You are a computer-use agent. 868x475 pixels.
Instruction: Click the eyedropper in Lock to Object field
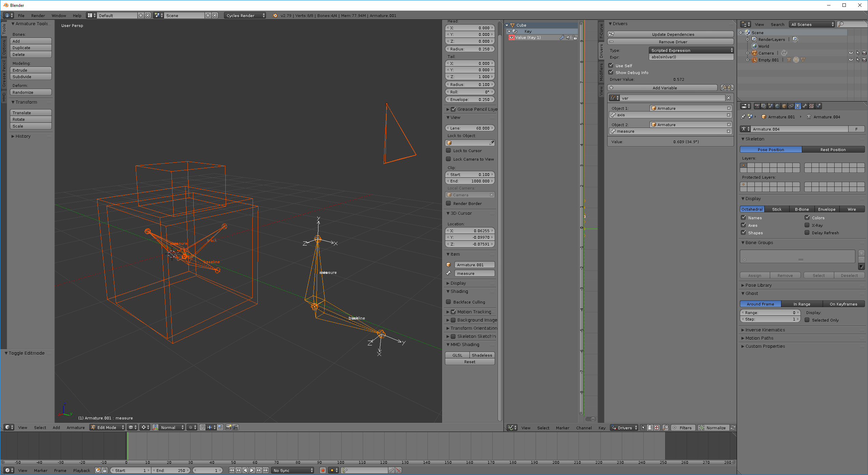pos(492,143)
